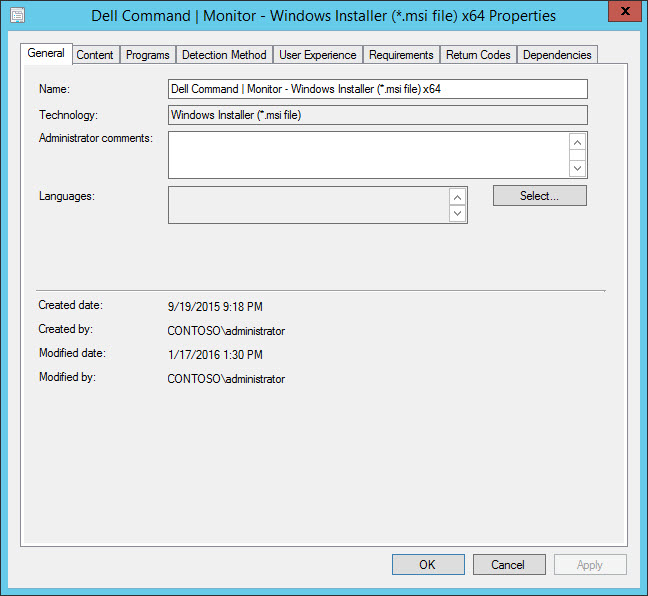Screen dimensions: 648x596
Task: Open the Requirements tab
Action: [401, 55]
